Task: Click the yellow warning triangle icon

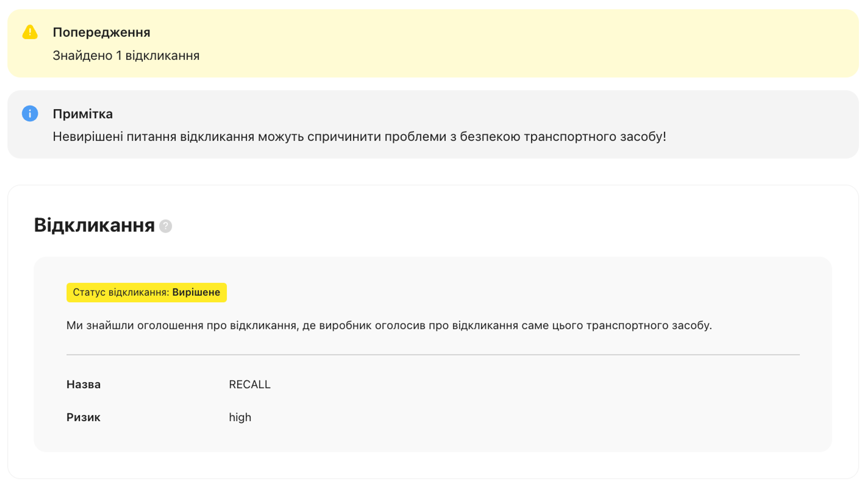Action: tap(30, 32)
